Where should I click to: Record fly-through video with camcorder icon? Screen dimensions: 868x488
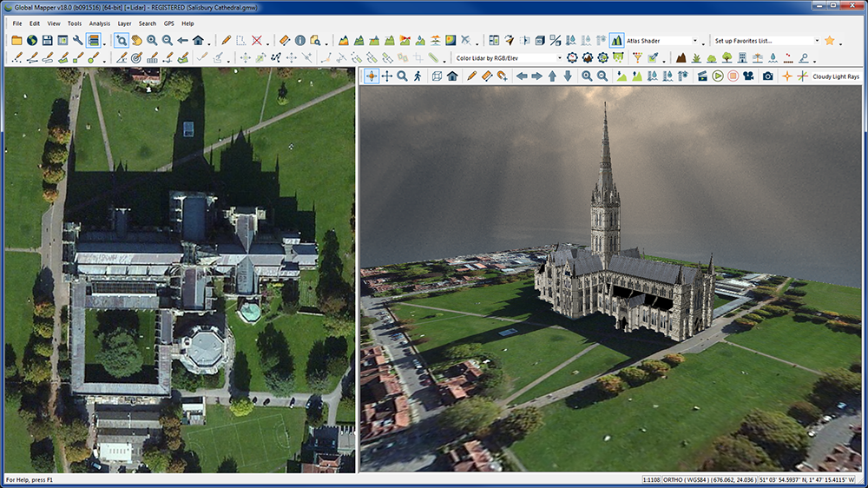pos(748,76)
